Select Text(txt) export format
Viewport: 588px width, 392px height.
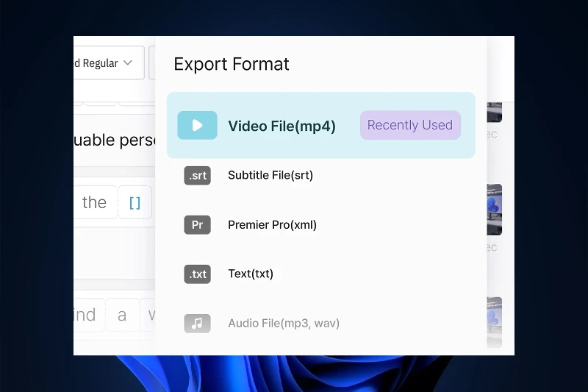point(251,274)
